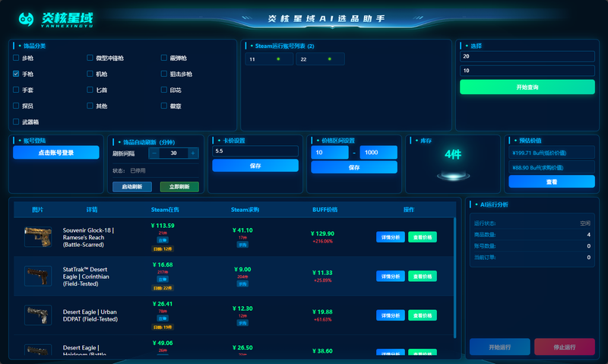Check the 微型冲锋枪 category box

pos(90,58)
